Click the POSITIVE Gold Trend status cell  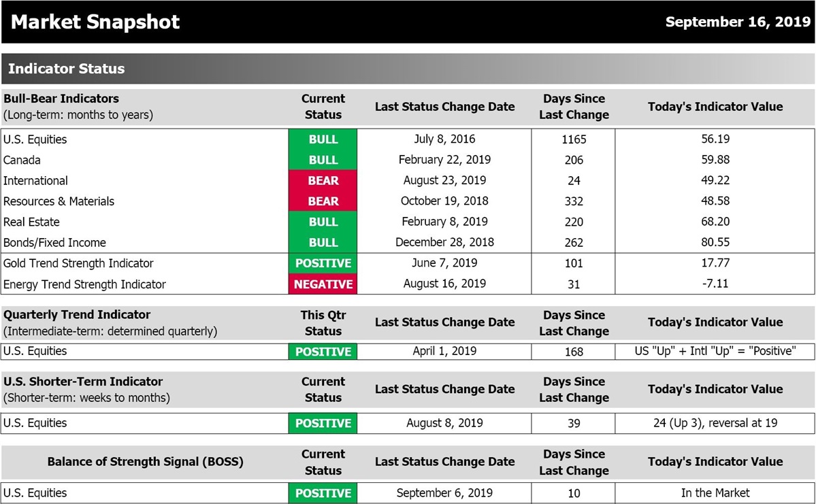click(x=323, y=263)
